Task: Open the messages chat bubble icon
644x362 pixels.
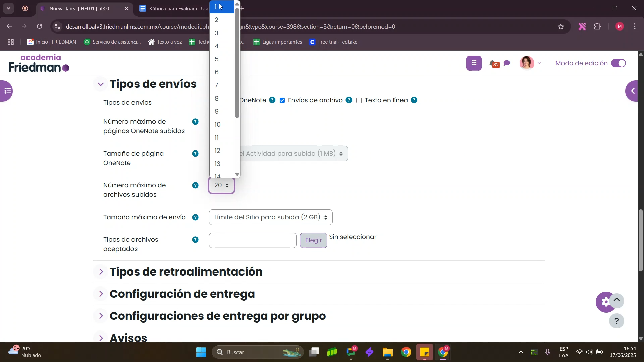Action: 507,63
